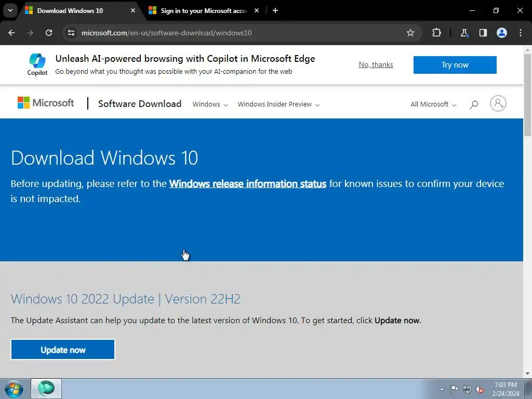Open the browser profile avatar

click(x=502, y=33)
